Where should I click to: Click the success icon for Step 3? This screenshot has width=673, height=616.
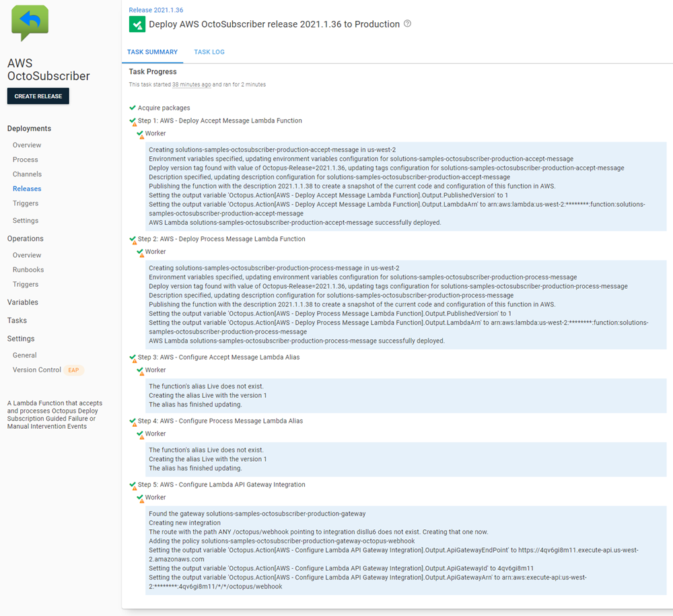[x=132, y=357]
